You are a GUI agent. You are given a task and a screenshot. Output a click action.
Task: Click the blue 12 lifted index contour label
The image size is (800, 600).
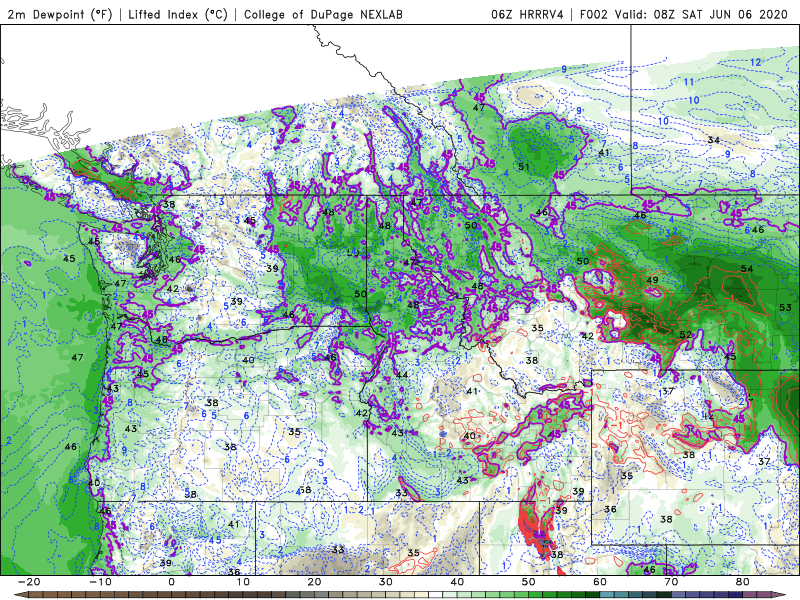(x=756, y=62)
